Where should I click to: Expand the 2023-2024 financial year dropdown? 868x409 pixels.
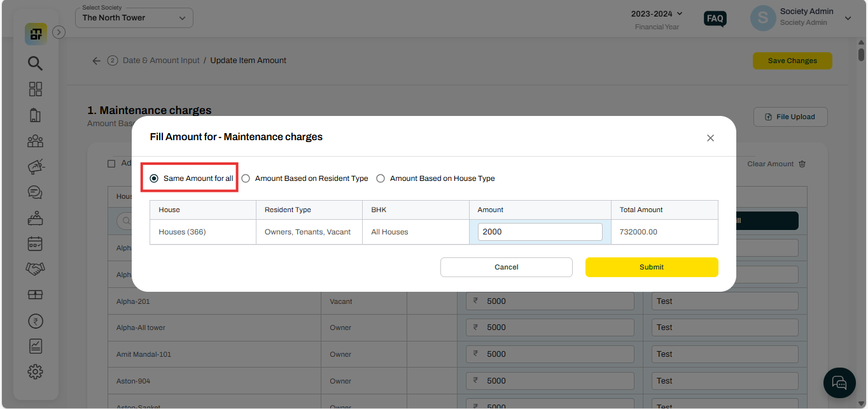[656, 12]
